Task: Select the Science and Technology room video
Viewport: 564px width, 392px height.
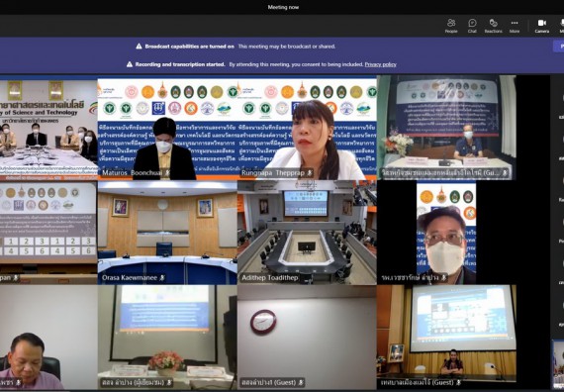Action: click(48, 128)
